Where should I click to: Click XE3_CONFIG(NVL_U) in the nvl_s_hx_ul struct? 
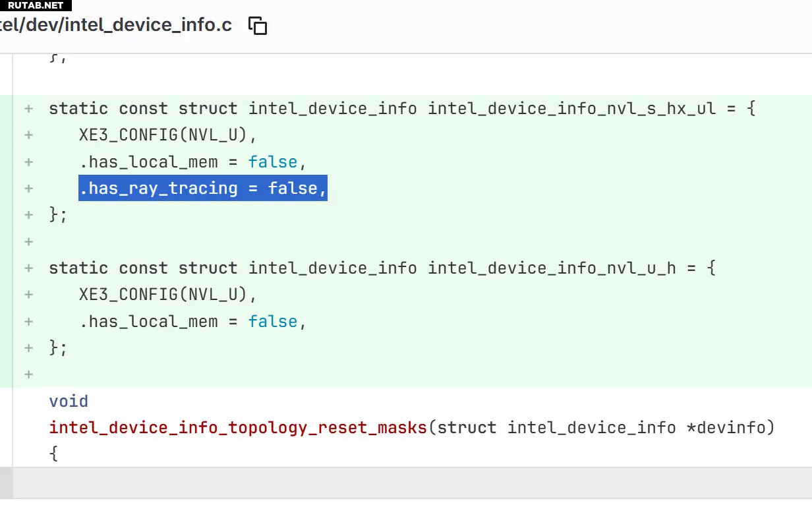click(x=167, y=135)
